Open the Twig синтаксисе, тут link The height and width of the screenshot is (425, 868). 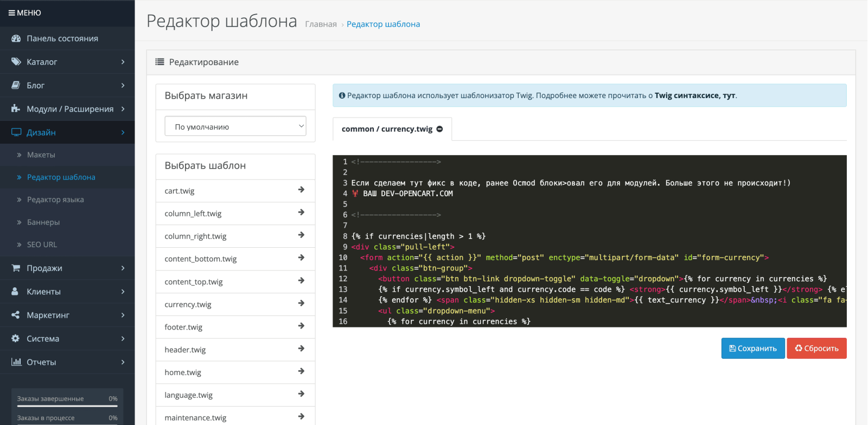[695, 95]
